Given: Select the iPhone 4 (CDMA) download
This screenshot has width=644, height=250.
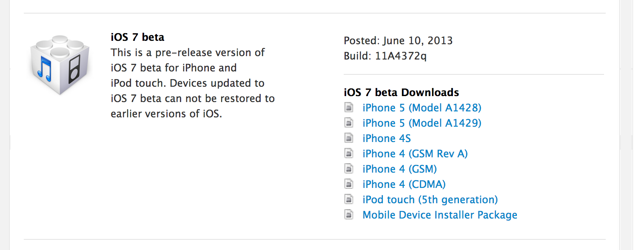Looking at the screenshot, I should (x=404, y=185).
